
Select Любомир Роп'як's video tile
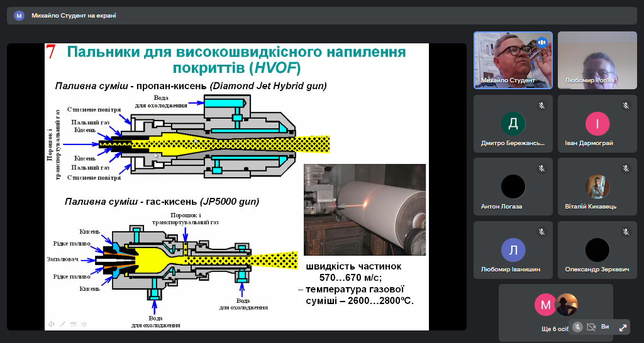click(x=597, y=60)
